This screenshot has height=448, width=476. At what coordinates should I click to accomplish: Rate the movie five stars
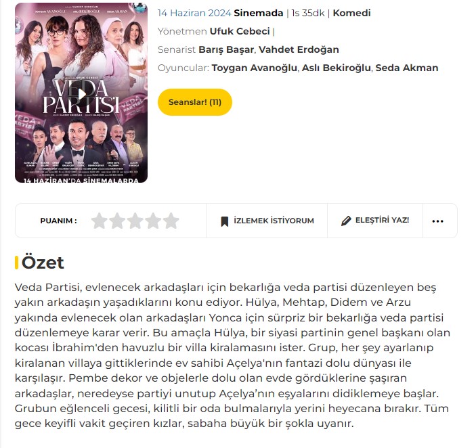coord(171,221)
